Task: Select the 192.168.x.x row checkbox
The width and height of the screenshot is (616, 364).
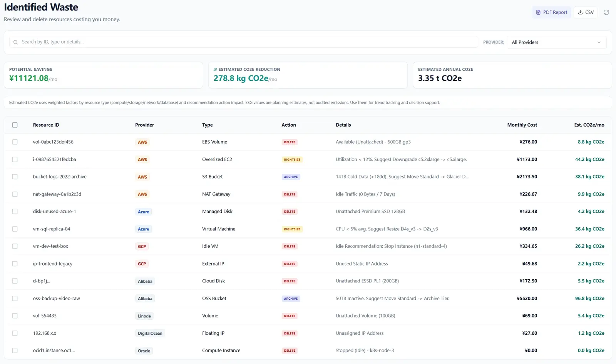Action: pos(15,333)
